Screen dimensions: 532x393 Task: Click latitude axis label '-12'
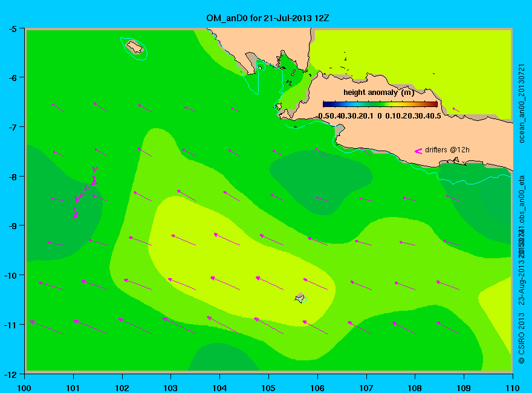pyautogui.click(x=10, y=375)
